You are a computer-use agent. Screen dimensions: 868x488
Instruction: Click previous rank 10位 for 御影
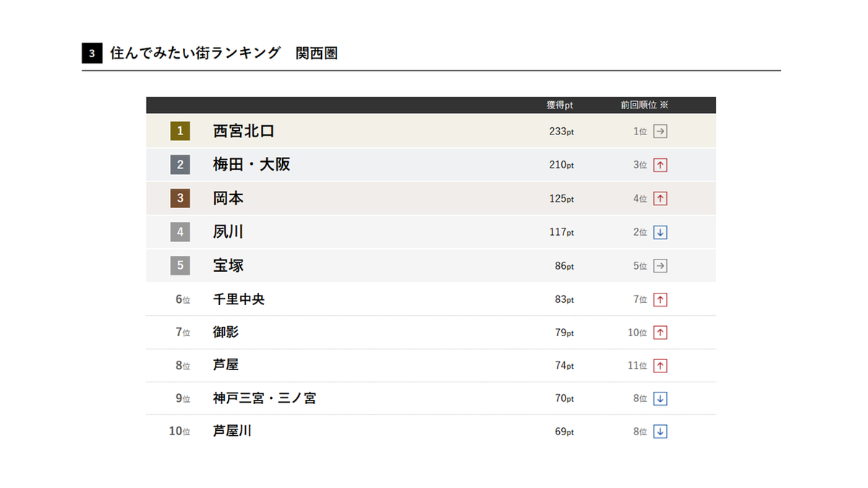click(x=637, y=333)
